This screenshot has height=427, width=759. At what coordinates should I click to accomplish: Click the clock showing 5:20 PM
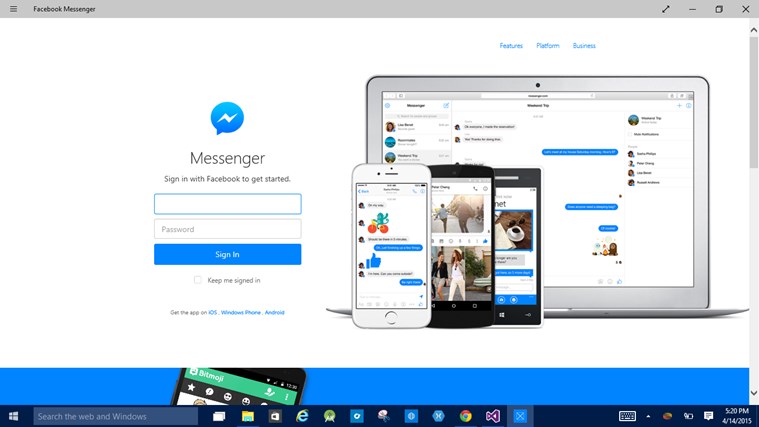(x=737, y=411)
